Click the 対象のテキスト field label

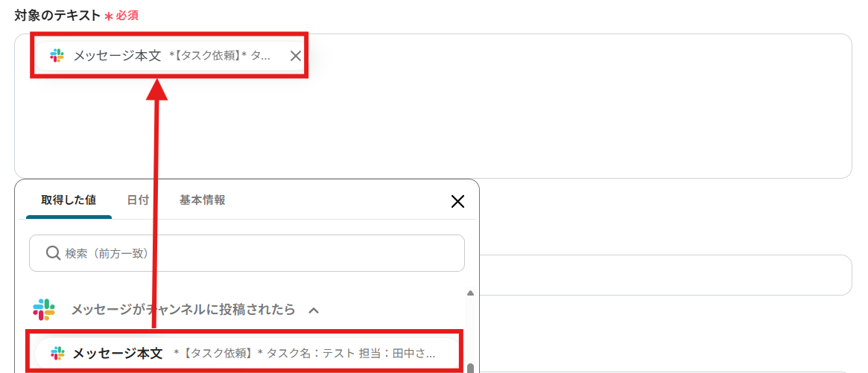(x=57, y=15)
